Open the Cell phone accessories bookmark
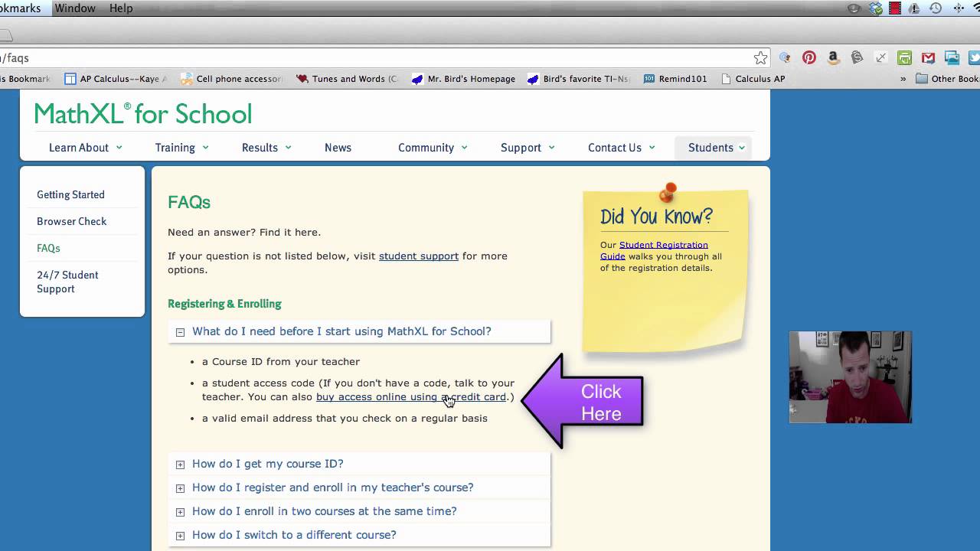 (x=231, y=79)
